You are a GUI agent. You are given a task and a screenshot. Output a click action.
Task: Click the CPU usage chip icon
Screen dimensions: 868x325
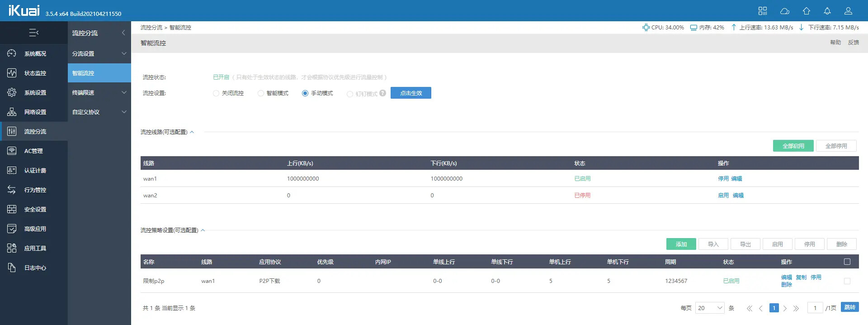coord(646,28)
